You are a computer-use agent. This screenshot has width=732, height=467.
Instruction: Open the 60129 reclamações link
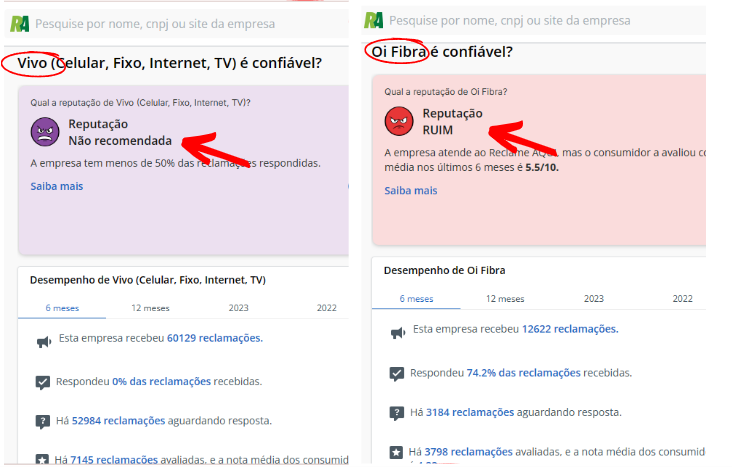(x=215, y=338)
